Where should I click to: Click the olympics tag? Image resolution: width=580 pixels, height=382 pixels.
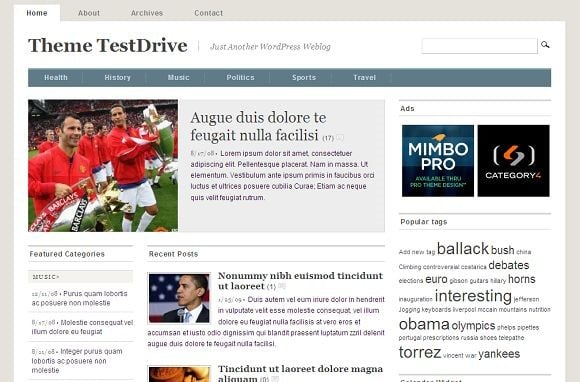click(473, 326)
